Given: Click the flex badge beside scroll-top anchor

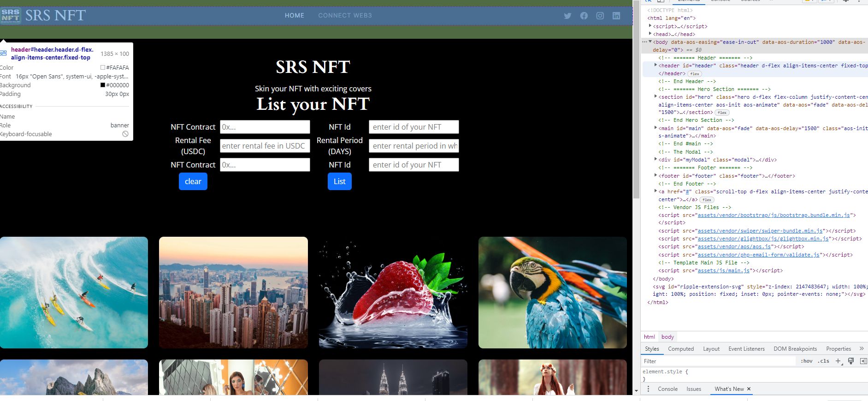Looking at the screenshot, I should point(707,200).
